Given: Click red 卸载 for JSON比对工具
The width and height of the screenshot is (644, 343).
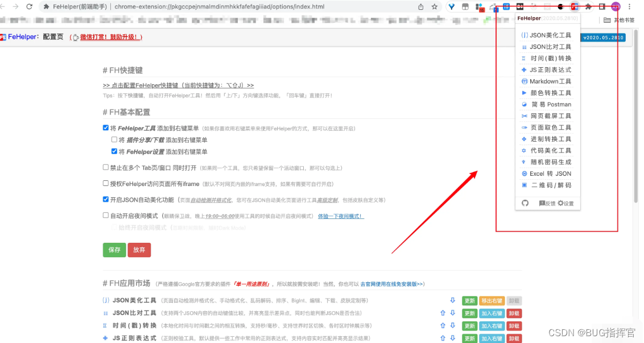Looking at the screenshot, I should [514, 313].
